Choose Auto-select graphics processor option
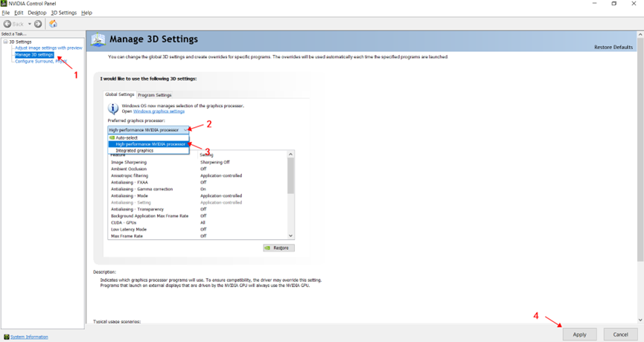Image resolution: width=644 pixels, height=342 pixels. pyautogui.click(x=148, y=138)
